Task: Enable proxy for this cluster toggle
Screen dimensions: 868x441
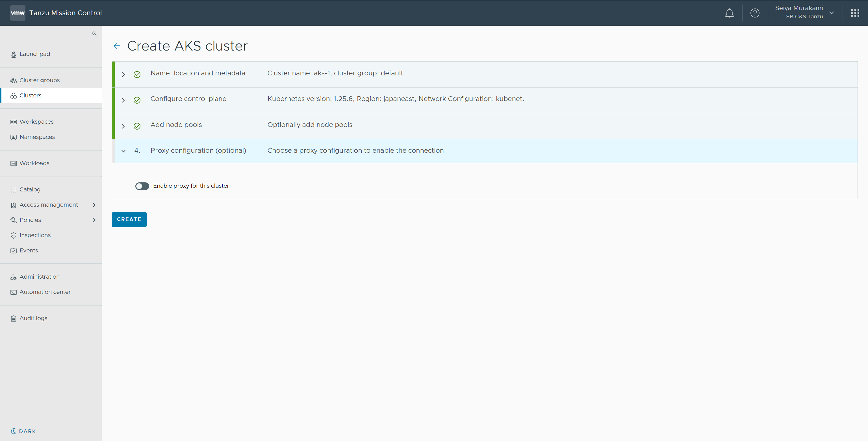Action: coord(142,186)
